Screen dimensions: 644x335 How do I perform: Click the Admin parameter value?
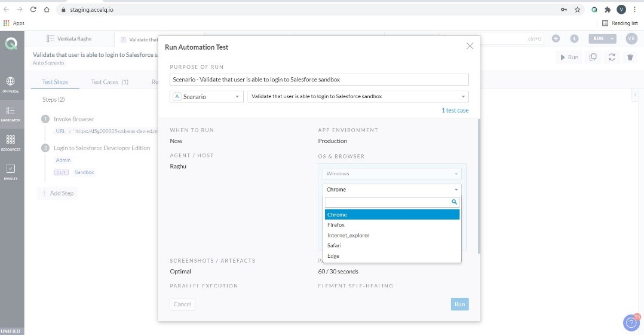[x=63, y=160]
